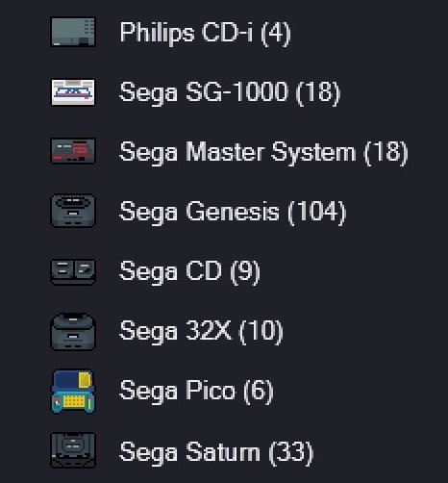Image resolution: width=448 pixels, height=483 pixels.
Task: Click the Sega 32X console icon
Action: pyautogui.click(x=73, y=331)
